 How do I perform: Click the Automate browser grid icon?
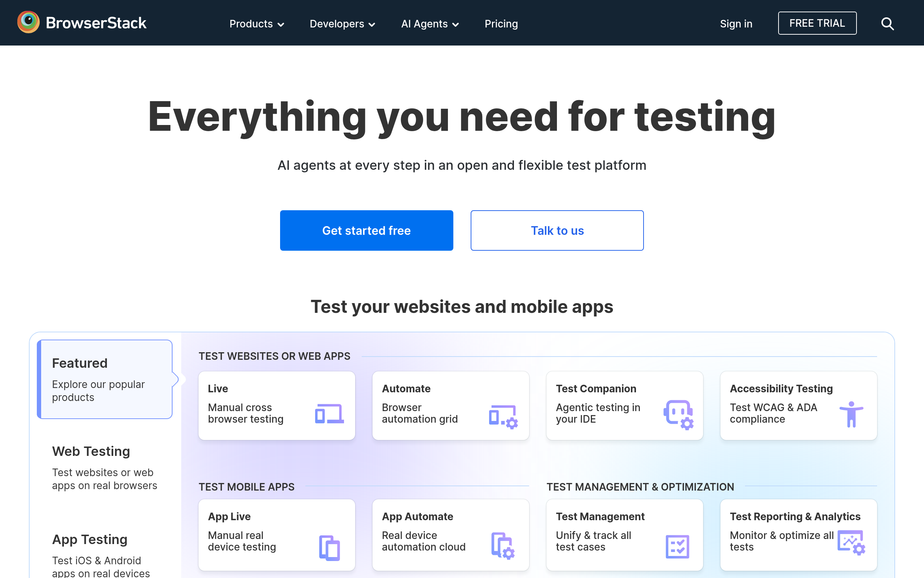[x=503, y=417]
